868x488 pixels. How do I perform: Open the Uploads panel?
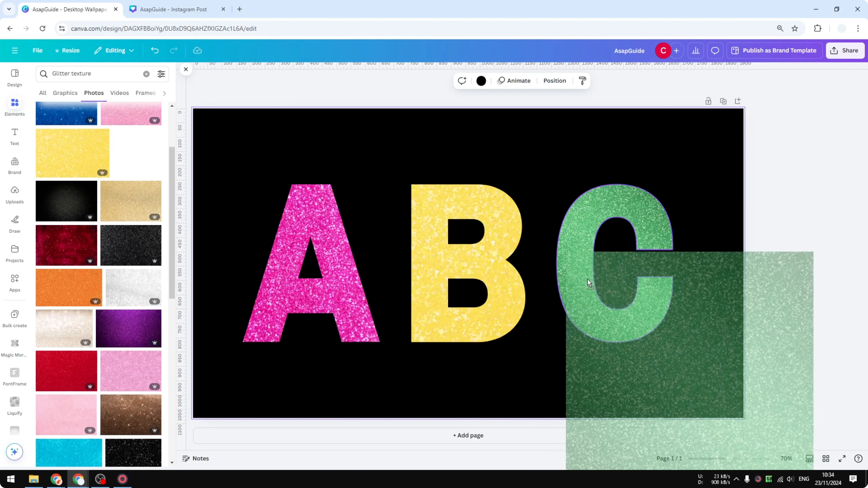[x=14, y=194]
